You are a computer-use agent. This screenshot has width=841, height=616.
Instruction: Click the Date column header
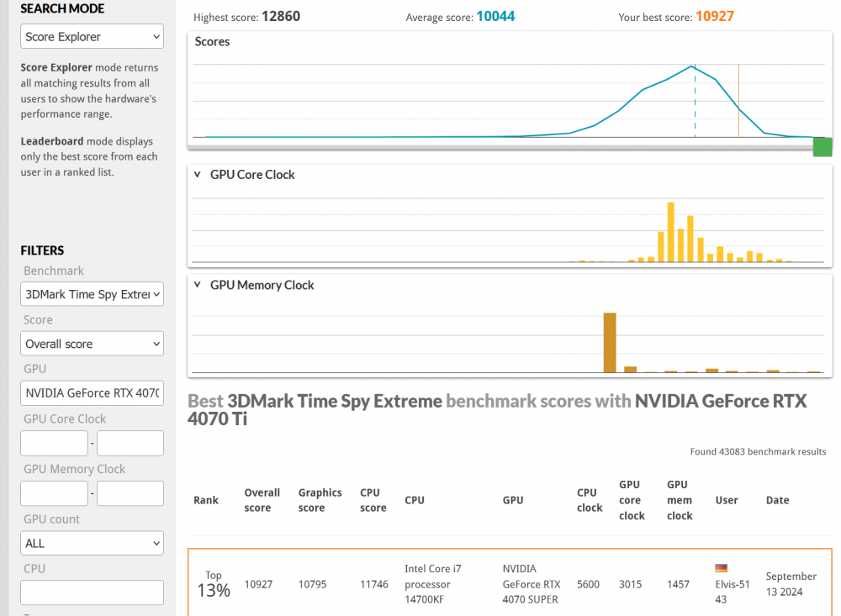(x=777, y=500)
